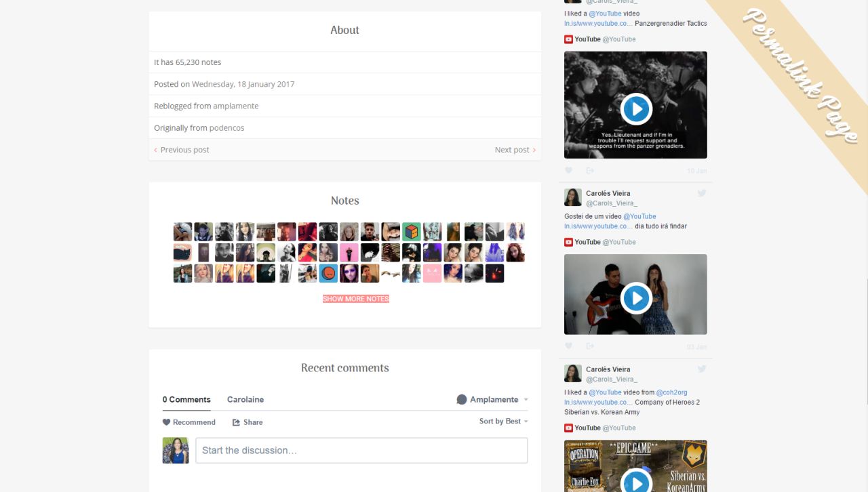Click the 03 Jan tweet date
This screenshot has height=492, width=868.
point(697,346)
